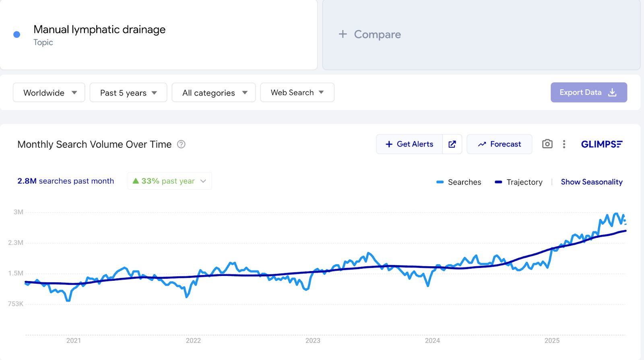The height and width of the screenshot is (360, 644).
Task: Open the Web Search type dropdown
Action: (297, 93)
